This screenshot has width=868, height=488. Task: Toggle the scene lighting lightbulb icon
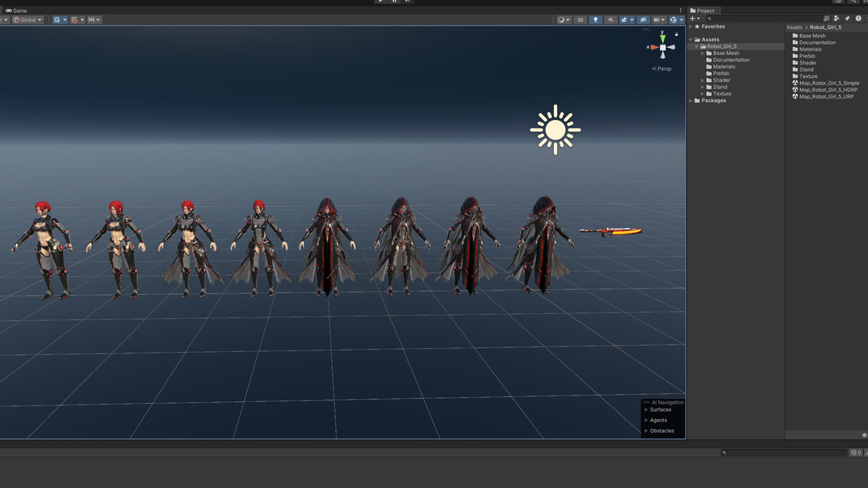pos(595,20)
